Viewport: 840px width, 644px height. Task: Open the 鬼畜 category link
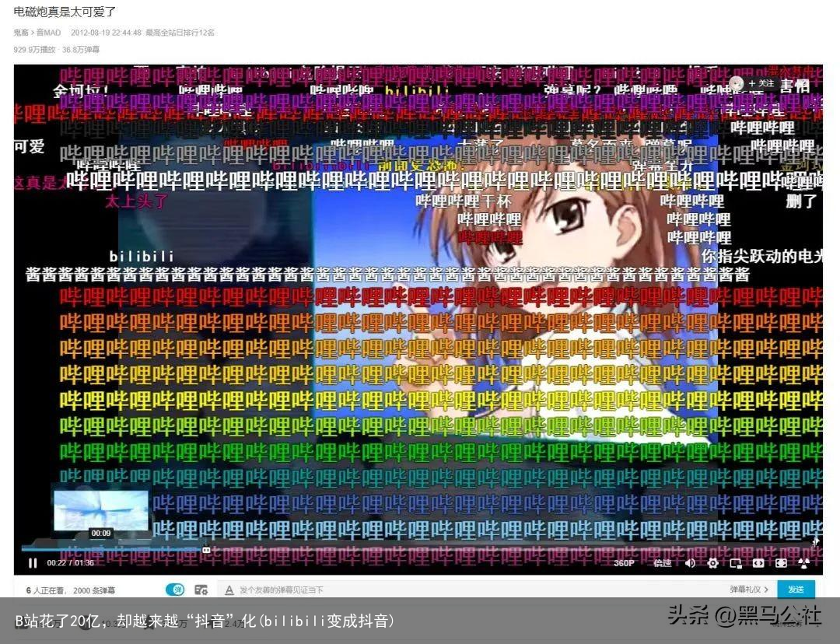tap(21, 33)
